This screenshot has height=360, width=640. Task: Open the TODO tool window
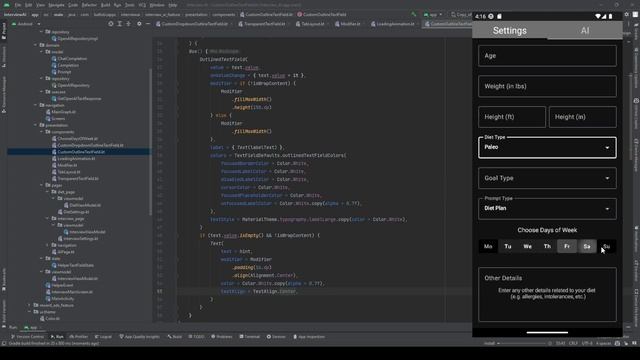(196, 337)
